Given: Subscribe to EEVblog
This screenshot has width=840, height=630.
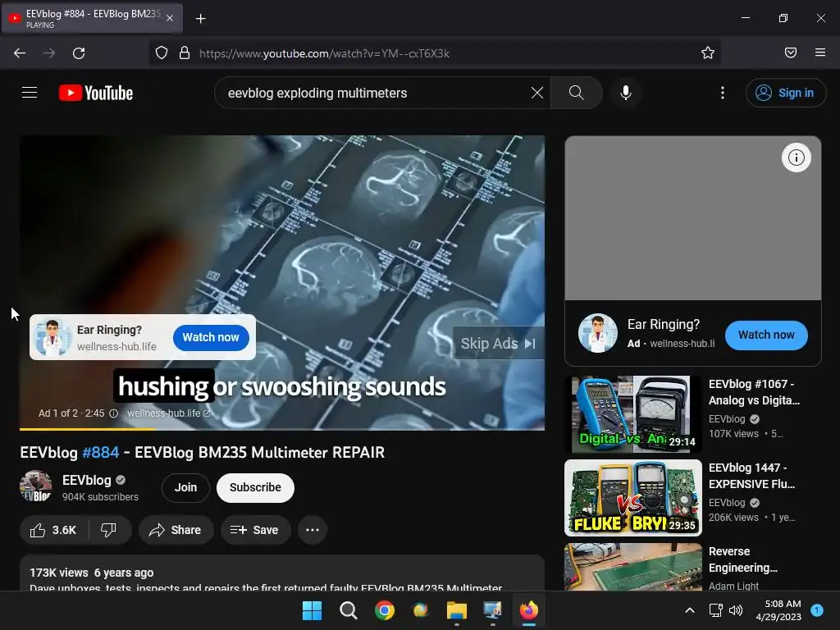Looking at the screenshot, I should point(255,487).
